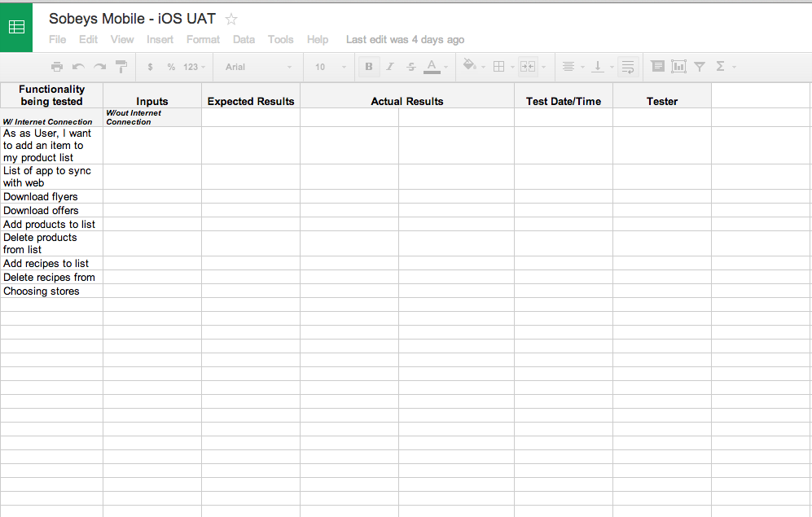Open the Format menu
This screenshot has width=812, height=517.
(x=203, y=40)
